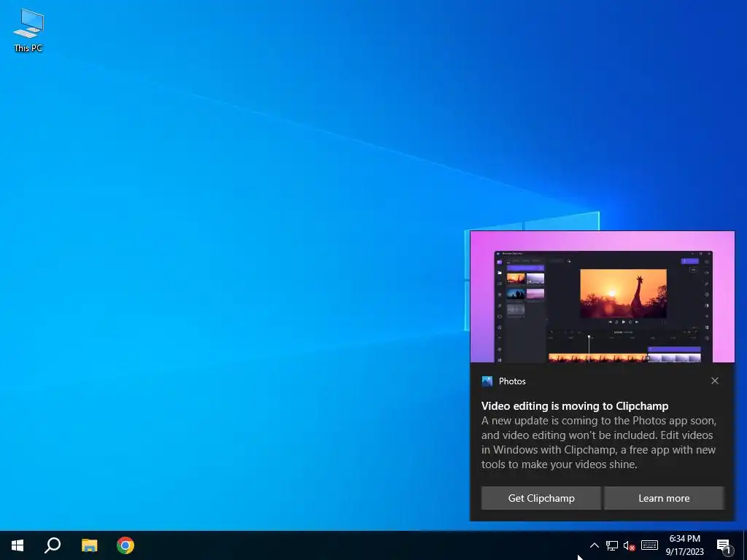Open touch keyboard tray icon
The height and width of the screenshot is (560, 747).
pos(649,545)
